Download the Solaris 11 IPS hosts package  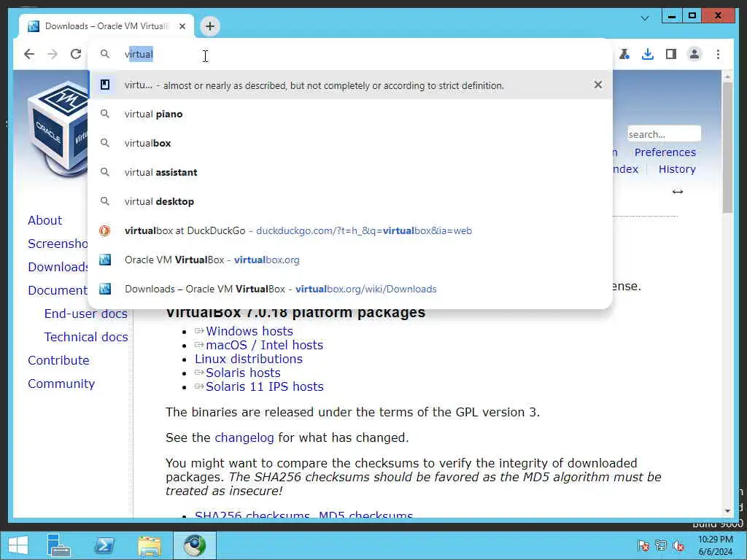pyautogui.click(x=264, y=386)
